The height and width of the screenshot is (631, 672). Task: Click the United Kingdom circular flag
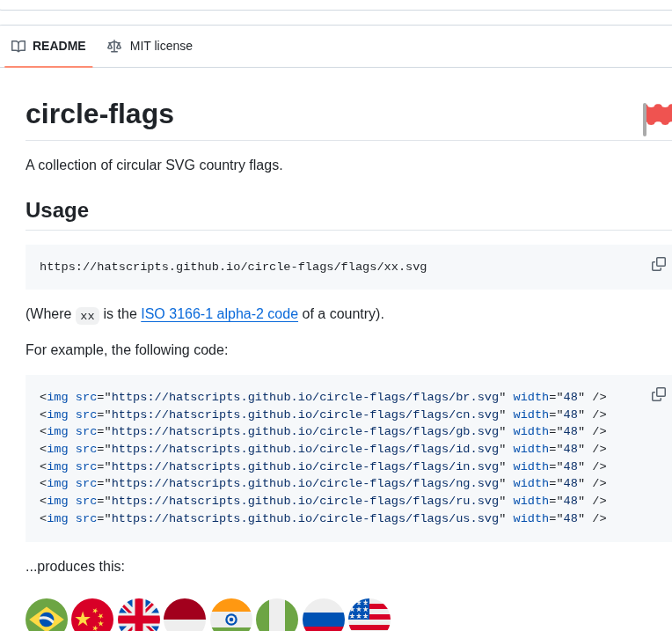(139, 614)
